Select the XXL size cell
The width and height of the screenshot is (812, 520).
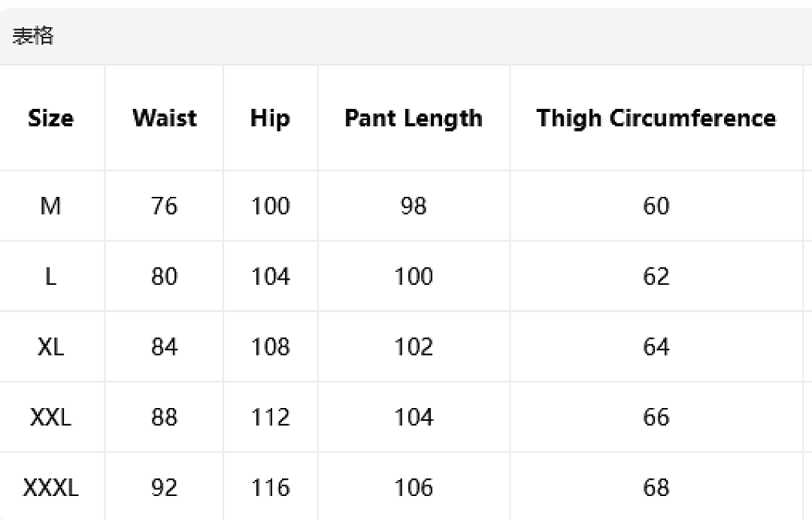[51, 417]
